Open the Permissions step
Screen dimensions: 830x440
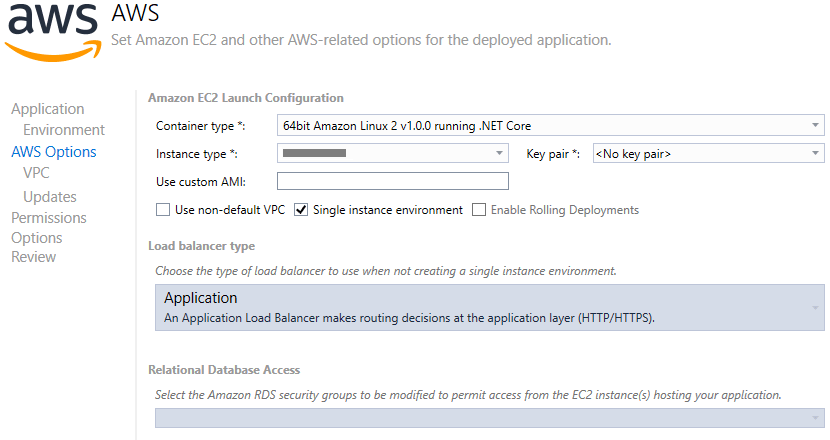click(49, 218)
